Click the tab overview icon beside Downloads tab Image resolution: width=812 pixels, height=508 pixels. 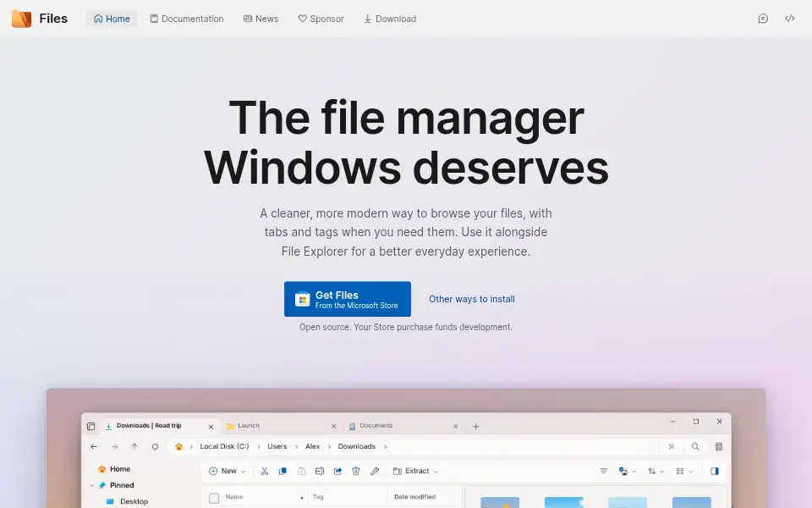(91, 427)
